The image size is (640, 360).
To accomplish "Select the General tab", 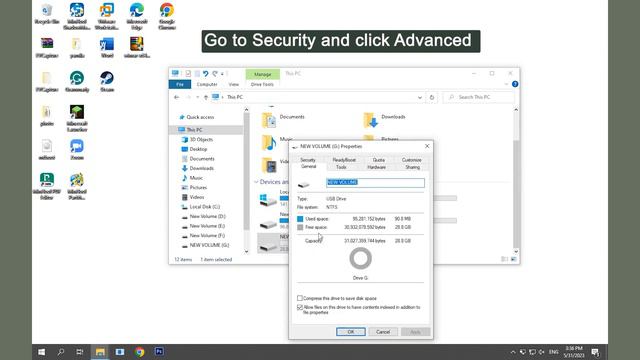I will coord(309,167).
